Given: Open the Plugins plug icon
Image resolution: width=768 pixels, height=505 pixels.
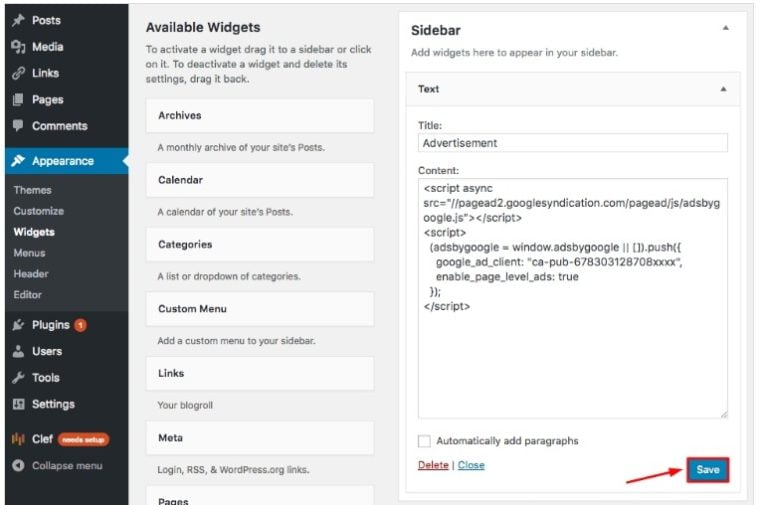Looking at the screenshot, I should 19,325.
